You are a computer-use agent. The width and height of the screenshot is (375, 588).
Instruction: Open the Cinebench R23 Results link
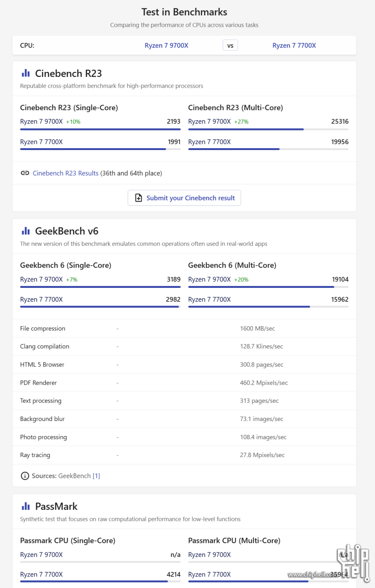coord(65,173)
